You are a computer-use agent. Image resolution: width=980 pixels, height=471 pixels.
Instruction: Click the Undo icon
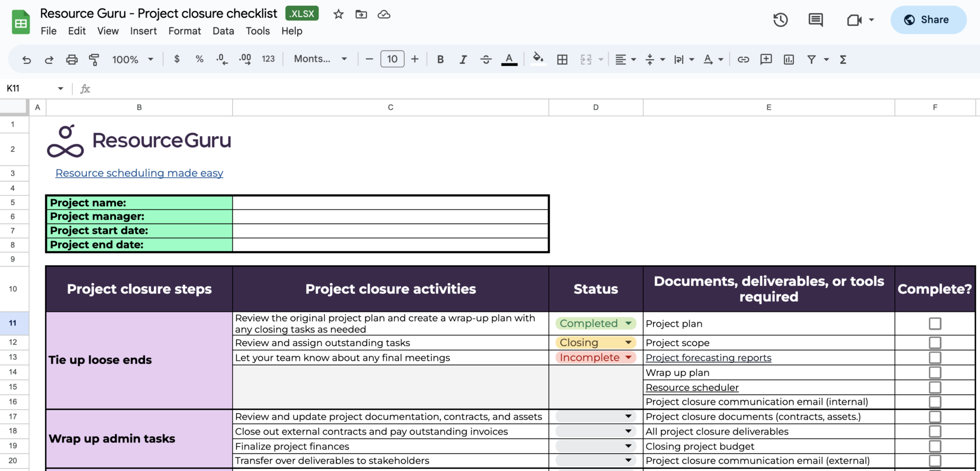pos(27,59)
